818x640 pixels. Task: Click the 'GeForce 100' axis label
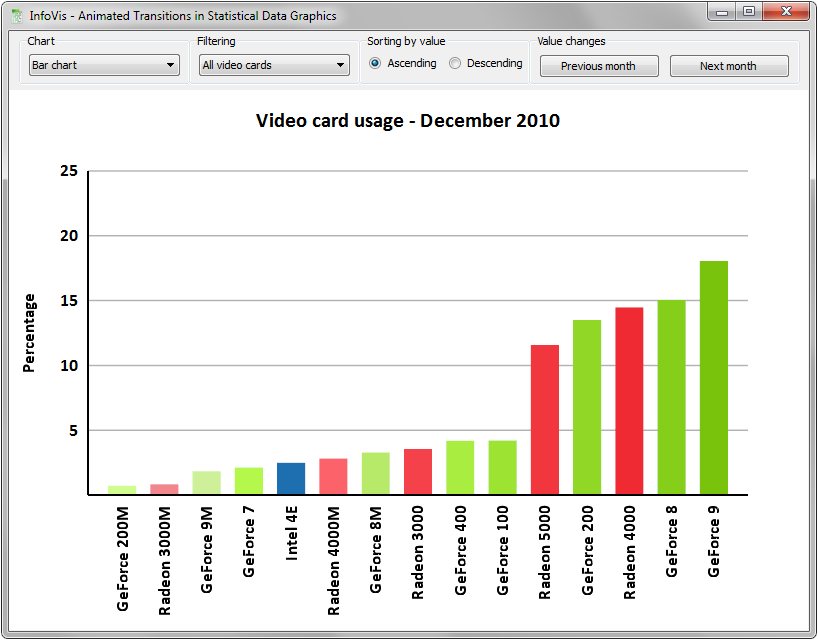[x=502, y=550]
